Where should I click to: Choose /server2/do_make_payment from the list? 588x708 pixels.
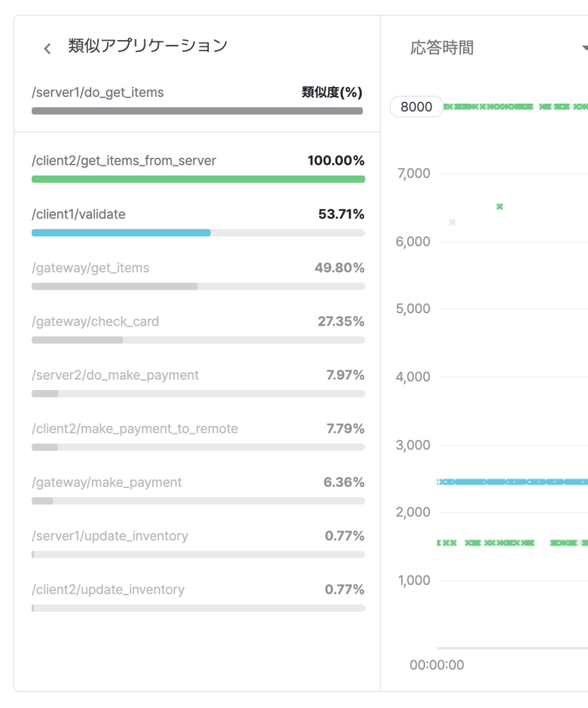pyautogui.click(x=115, y=375)
